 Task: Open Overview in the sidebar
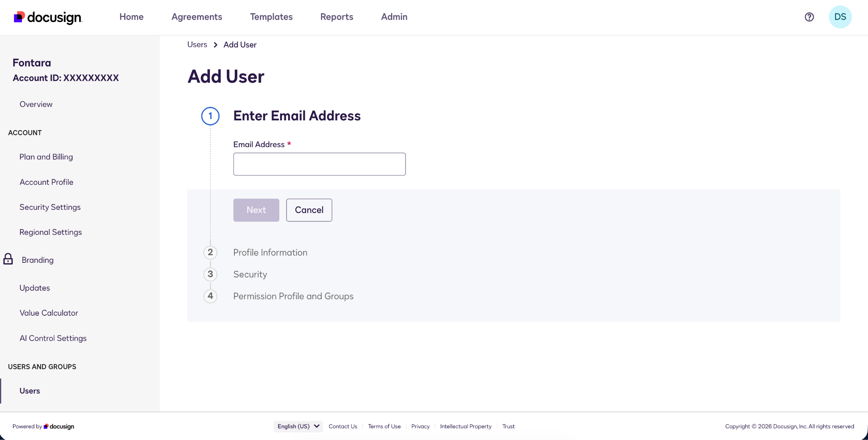36,104
